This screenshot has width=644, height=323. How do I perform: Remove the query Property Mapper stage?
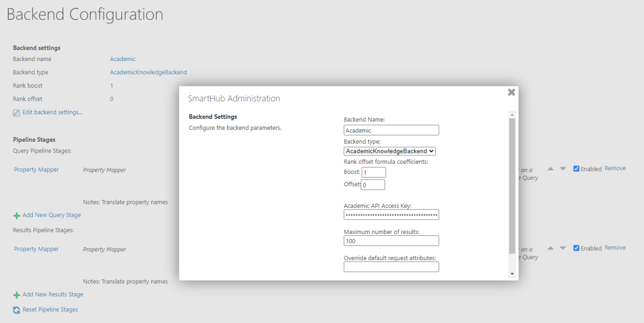click(615, 169)
